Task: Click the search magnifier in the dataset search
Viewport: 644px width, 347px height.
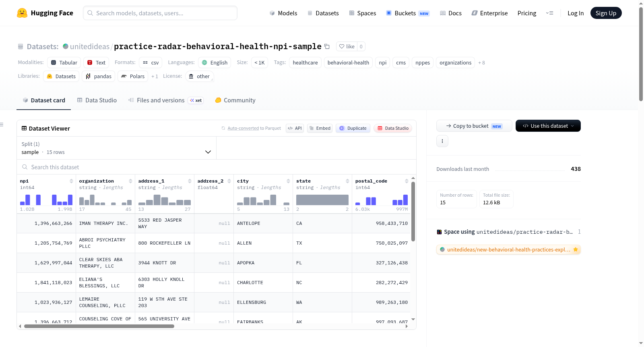Action: click(25, 167)
